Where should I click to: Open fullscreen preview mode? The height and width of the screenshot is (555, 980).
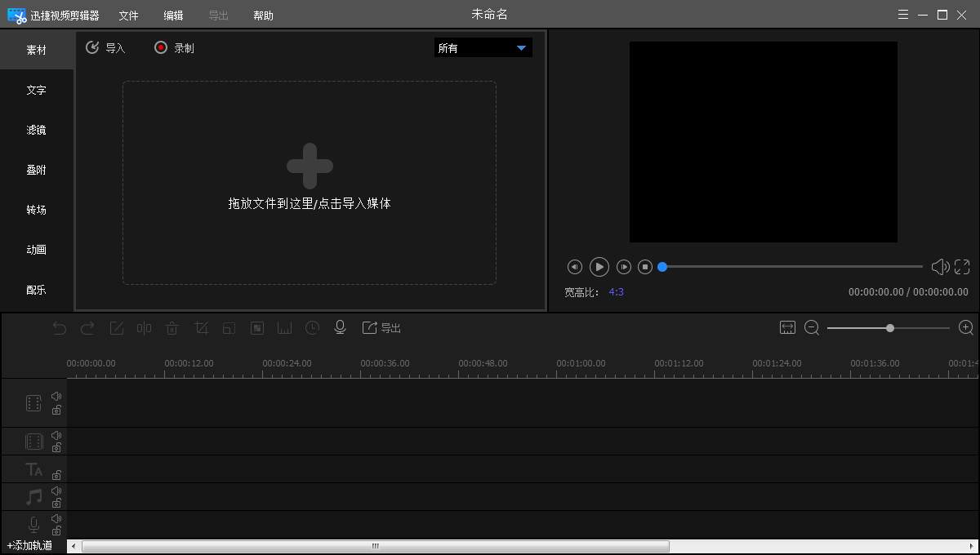point(962,267)
